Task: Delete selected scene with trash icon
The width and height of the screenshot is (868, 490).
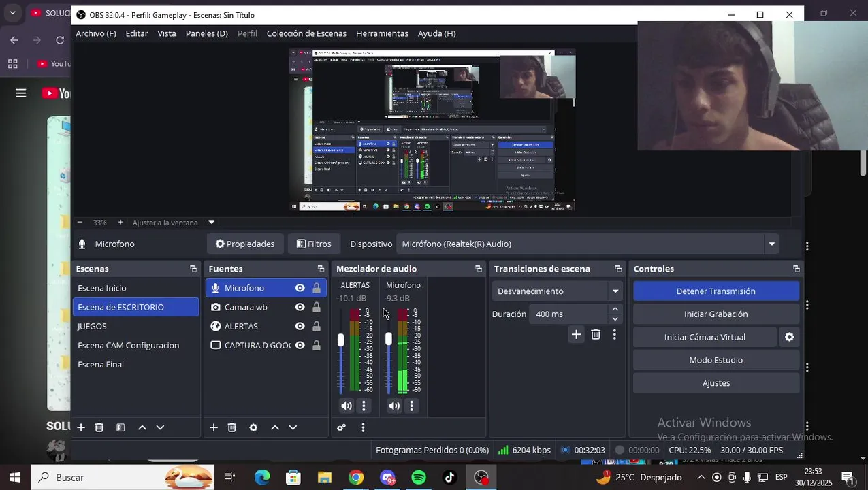Action: coord(99,427)
